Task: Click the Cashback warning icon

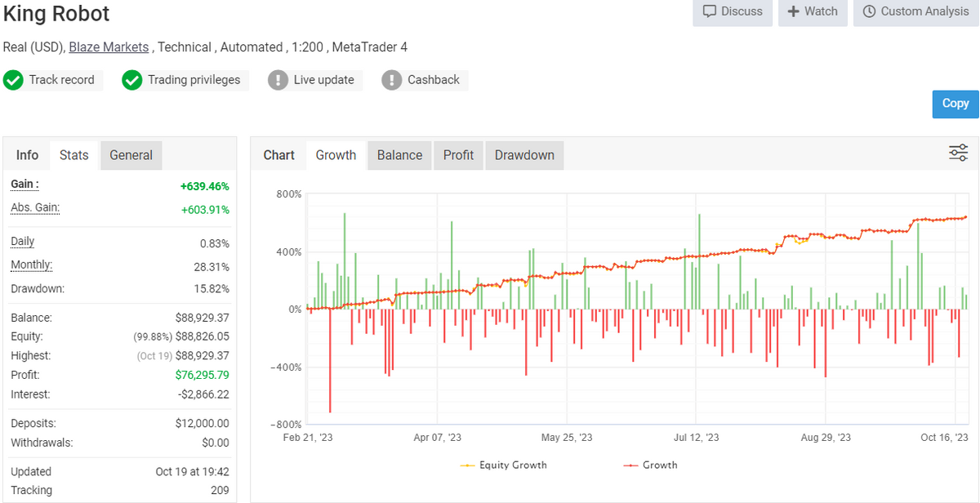Action: (x=392, y=80)
